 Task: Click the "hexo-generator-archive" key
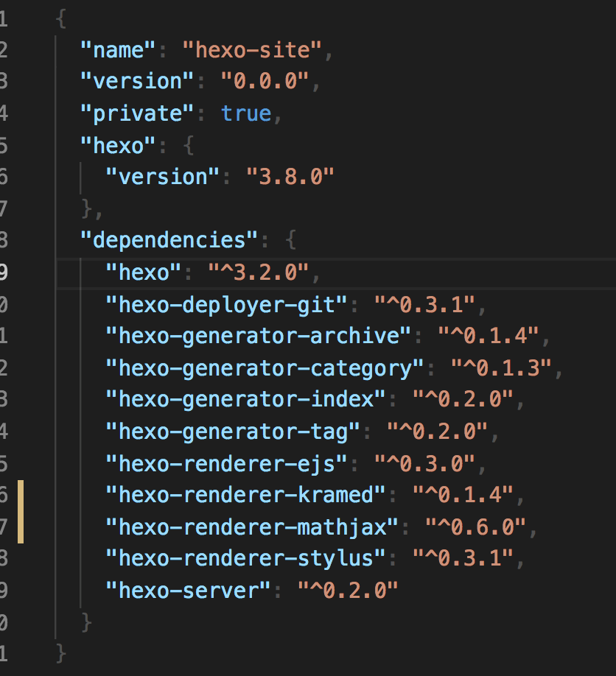258,336
